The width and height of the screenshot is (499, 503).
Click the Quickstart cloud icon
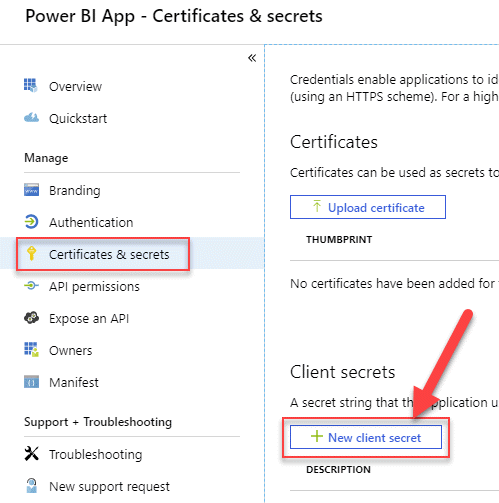31,118
